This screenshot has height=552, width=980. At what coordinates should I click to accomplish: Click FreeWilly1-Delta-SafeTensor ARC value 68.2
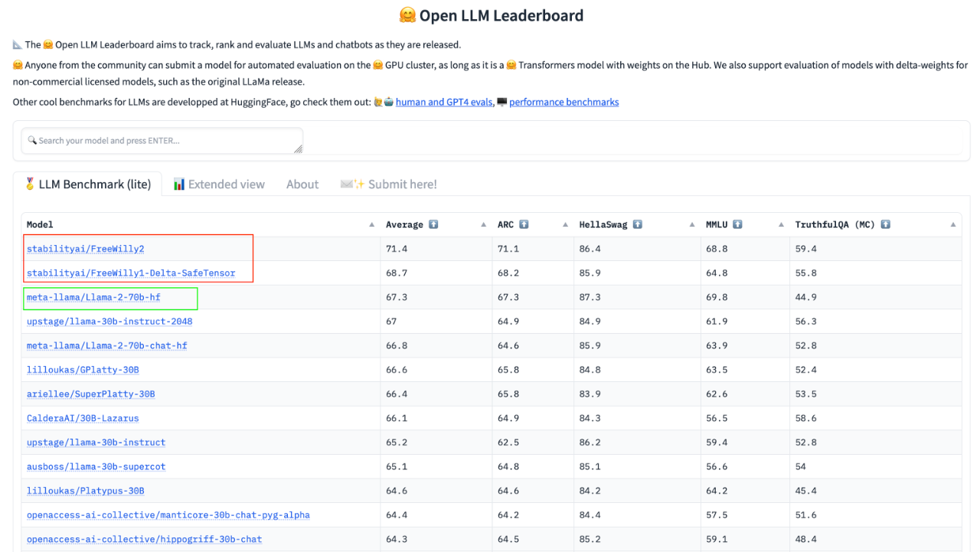coord(508,273)
